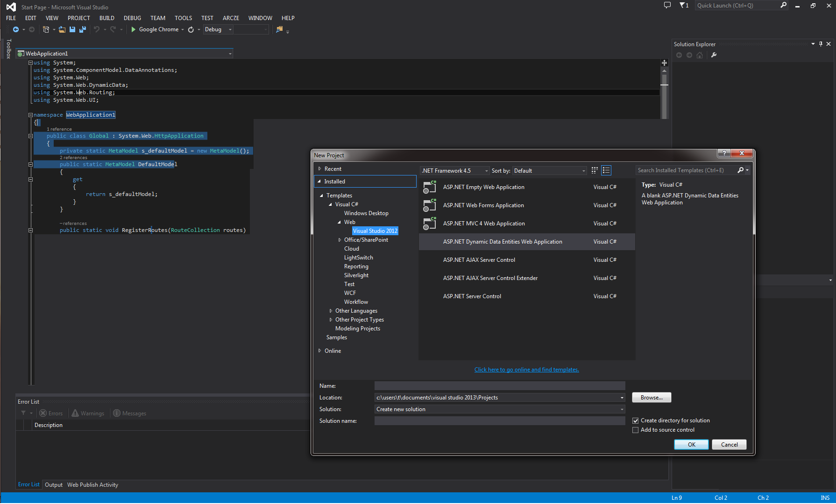Viewport: 836px width, 504px height.
Task: Click link to find templates online
Action: pos(526,369)
